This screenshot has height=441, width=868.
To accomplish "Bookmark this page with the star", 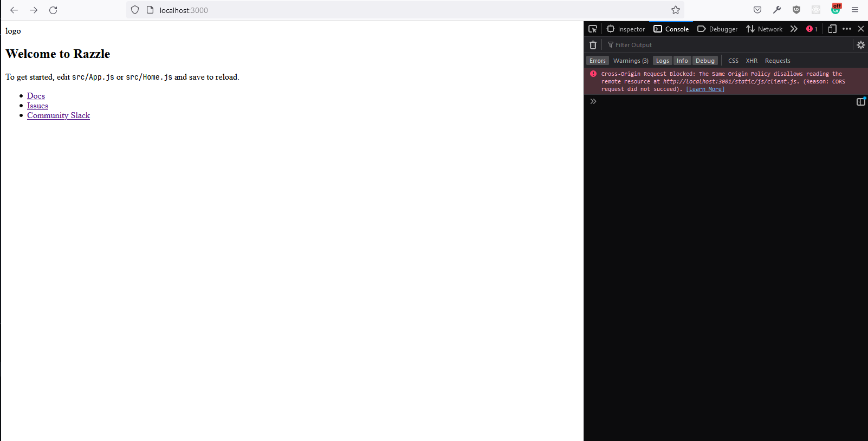I will [x=676, y=10].
